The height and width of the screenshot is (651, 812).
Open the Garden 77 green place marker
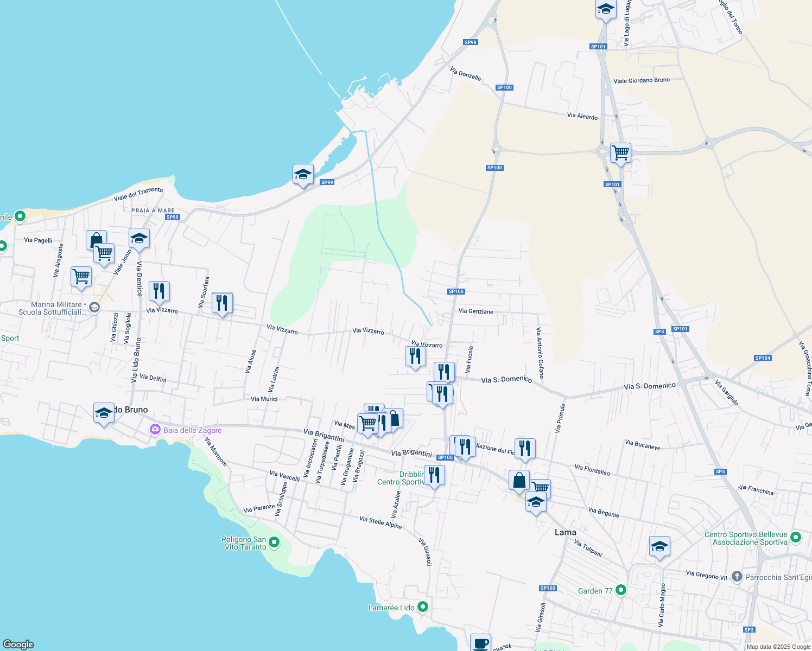pos(620,590)
